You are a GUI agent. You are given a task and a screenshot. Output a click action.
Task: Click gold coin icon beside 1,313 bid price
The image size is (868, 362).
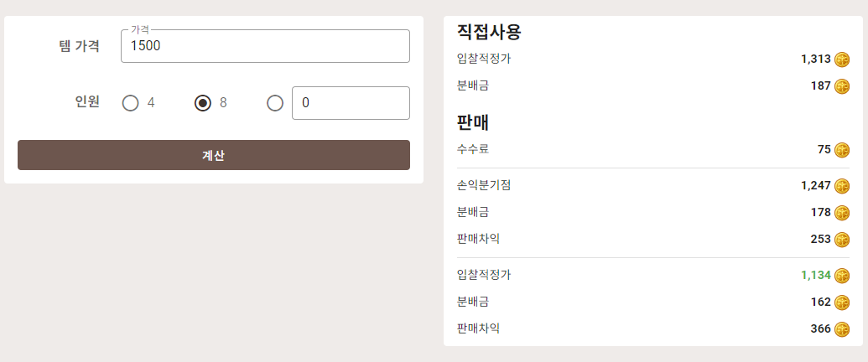pyautogui.click(x=841, y=59)
